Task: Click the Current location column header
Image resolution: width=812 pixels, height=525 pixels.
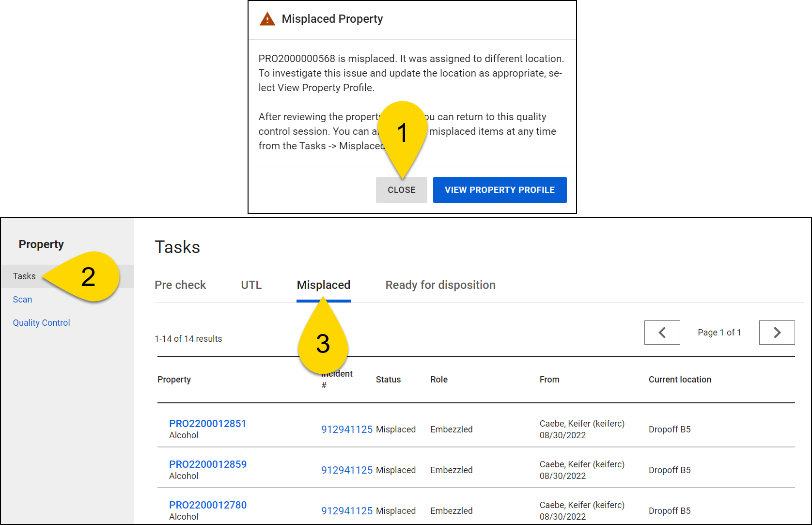Action: [679, 380]
